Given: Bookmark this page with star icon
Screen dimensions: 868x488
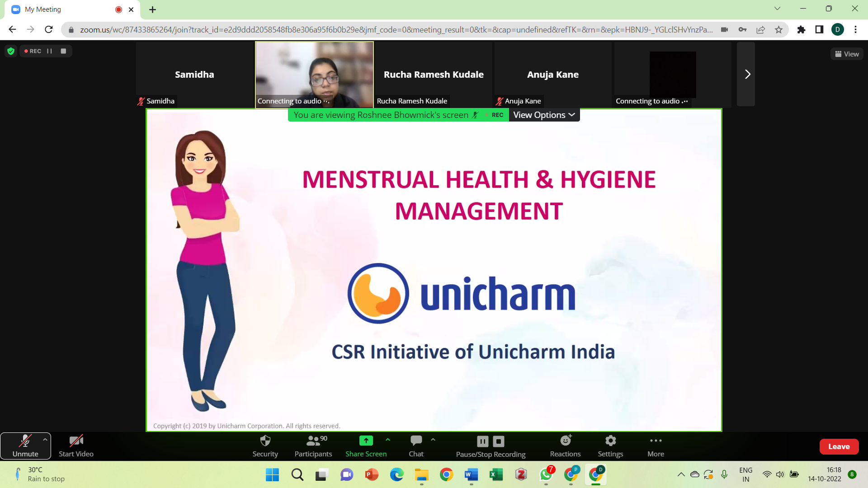Looking at the screenshot, I should 778,30.
